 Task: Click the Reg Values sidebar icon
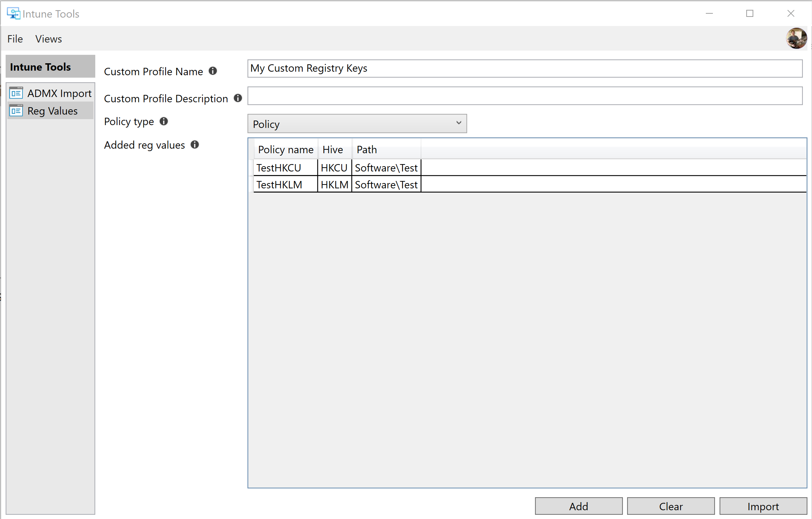[16, 111]
